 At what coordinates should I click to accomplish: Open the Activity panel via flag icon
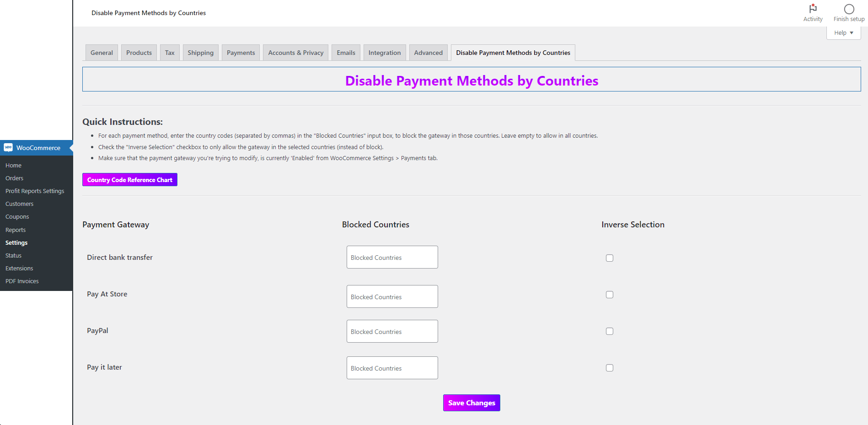(x=813, y=9)
